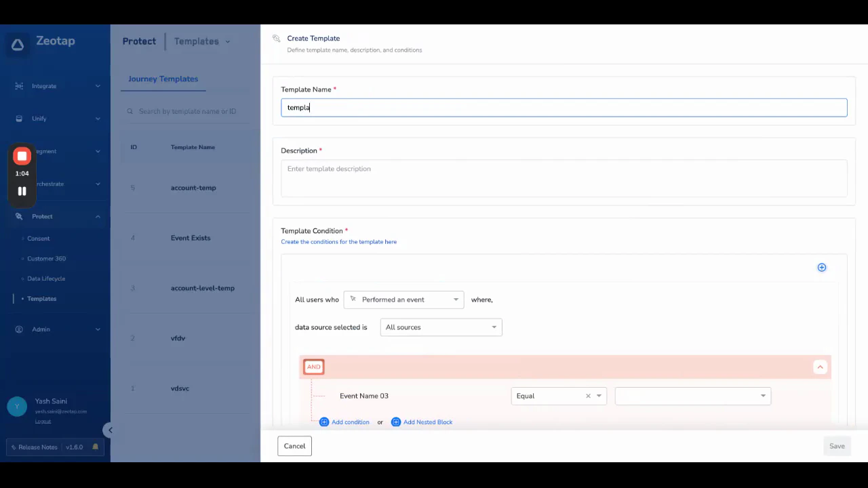Pause the recording timer
Image resolution: width=868 pixels, height=488 pixels.
(x=21, y=191)
